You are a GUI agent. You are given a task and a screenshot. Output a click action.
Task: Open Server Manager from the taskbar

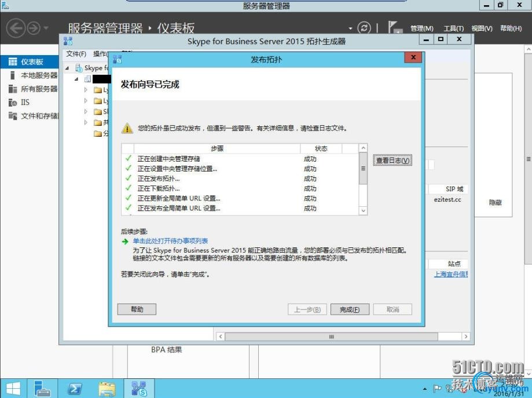coord(42,389)
